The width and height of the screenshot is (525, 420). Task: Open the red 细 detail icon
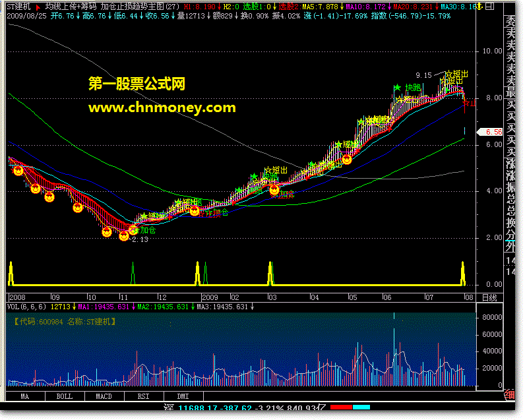[x=510, y=395]
